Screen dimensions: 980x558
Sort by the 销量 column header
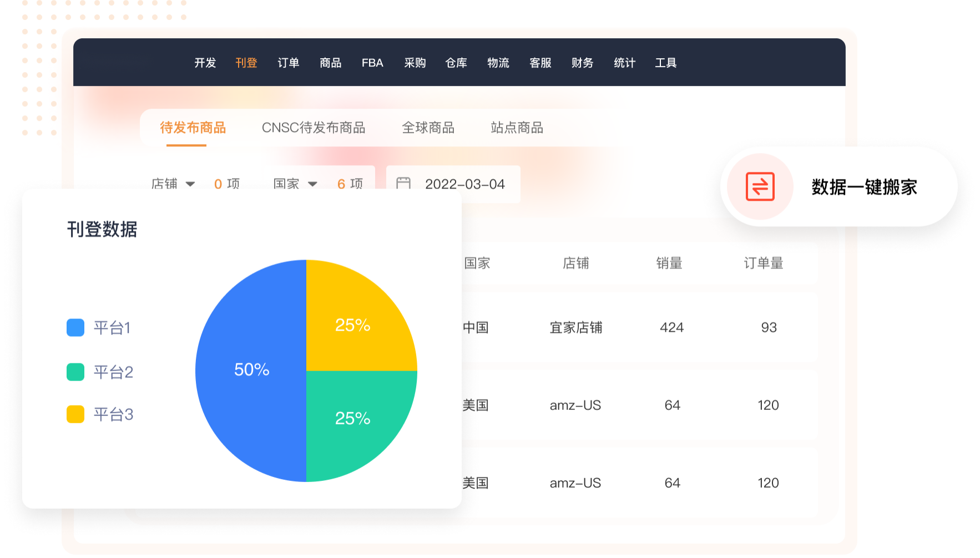(x=669, y=263)
